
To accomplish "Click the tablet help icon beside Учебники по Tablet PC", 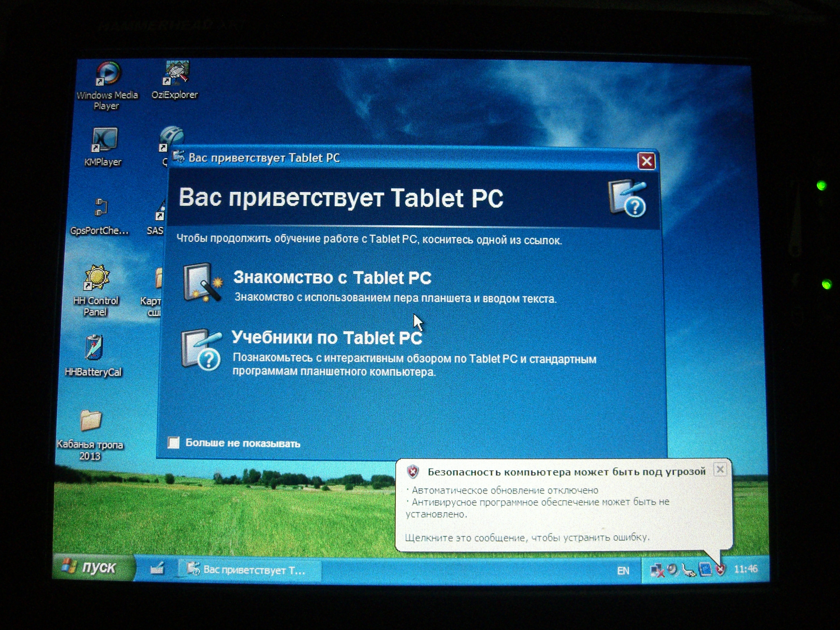I will [201, 349].
